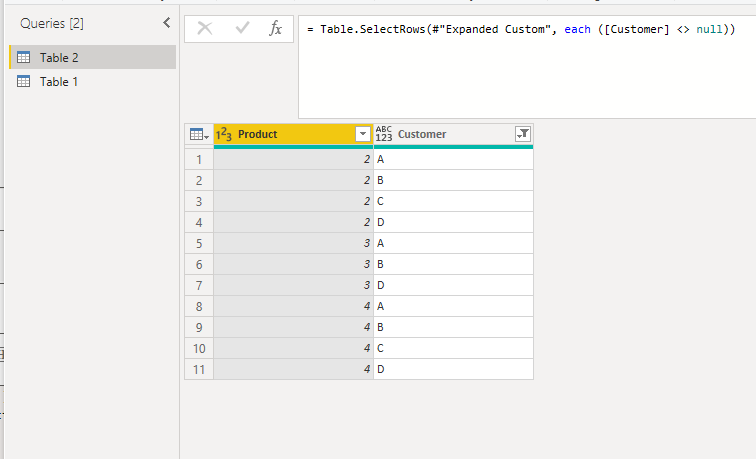
Task: Click Product cell 4 in row 8
Action: 294,306
